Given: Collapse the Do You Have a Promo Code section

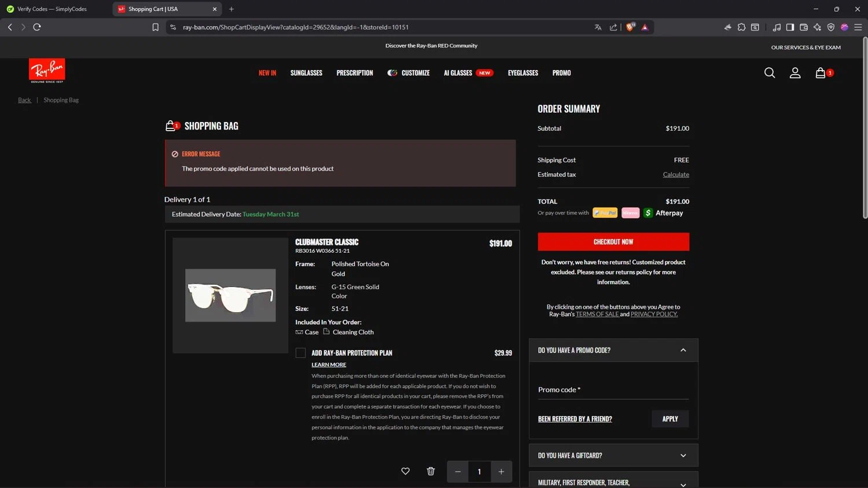Looking at the screenshot, I should [x=613, y=350].
